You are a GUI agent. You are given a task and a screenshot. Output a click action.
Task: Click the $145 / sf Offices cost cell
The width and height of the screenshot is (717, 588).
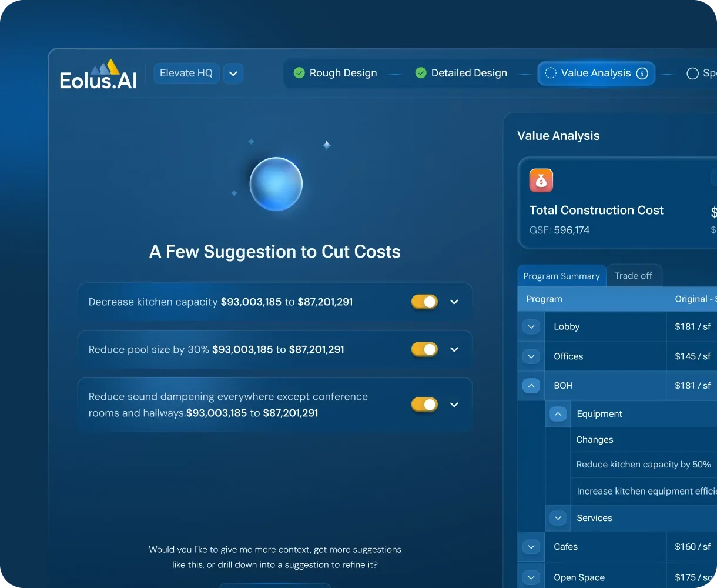692,356
